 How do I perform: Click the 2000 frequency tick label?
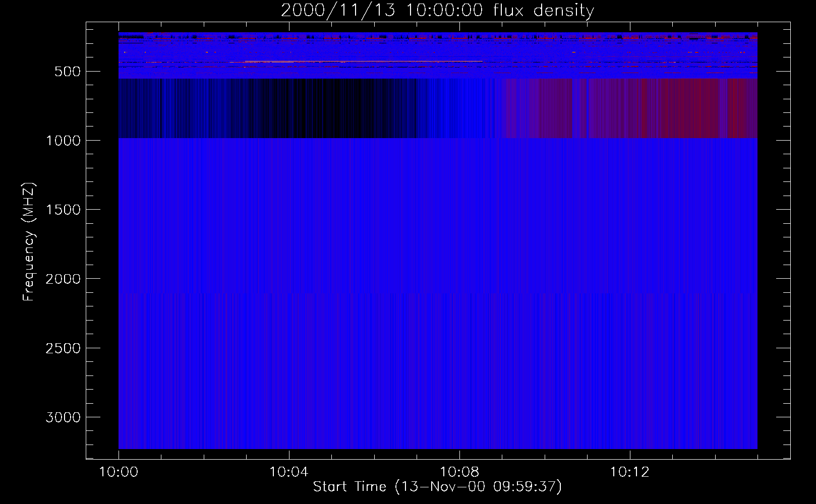[x=63, y=279]
